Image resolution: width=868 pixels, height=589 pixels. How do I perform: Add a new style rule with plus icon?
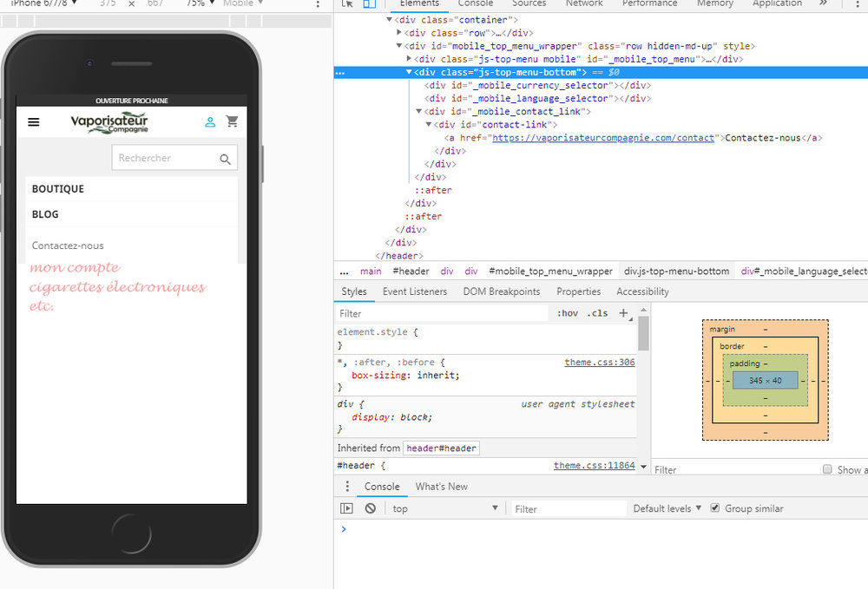(623, 313)
